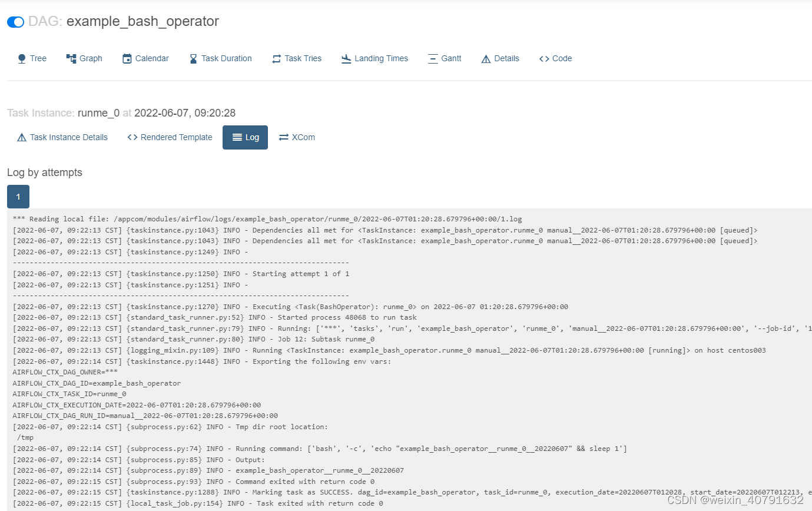Click the AIRFLOW_CTX_DAG_ID=example_bash_operator line
The width and height of the screenshot is (812, 511).
click(x=97, y=383)
